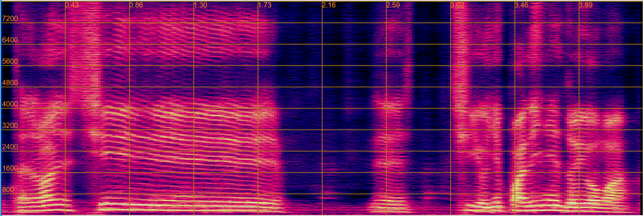Click the 2400 frequency axis label
Viewport: 644px width, 216px height.
click(10, 147)
